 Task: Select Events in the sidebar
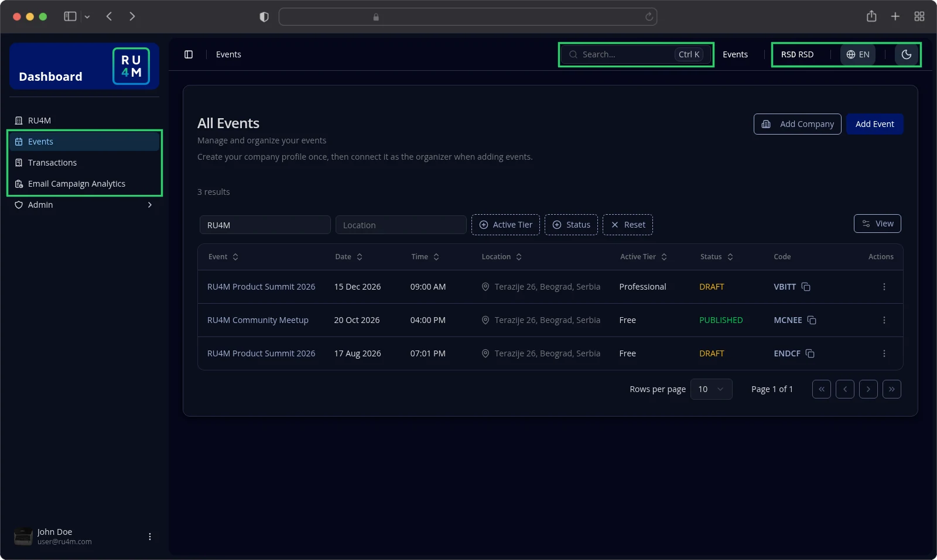tap(84, 142)
